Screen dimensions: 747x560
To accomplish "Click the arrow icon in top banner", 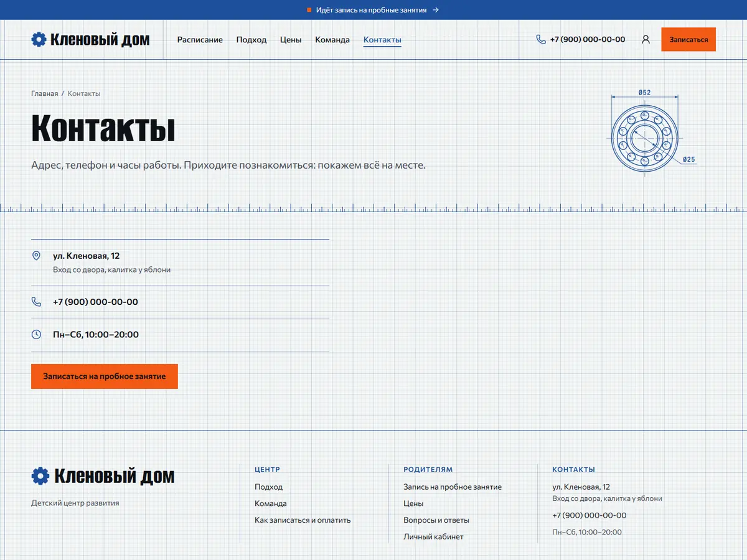I will click(436, 10).
